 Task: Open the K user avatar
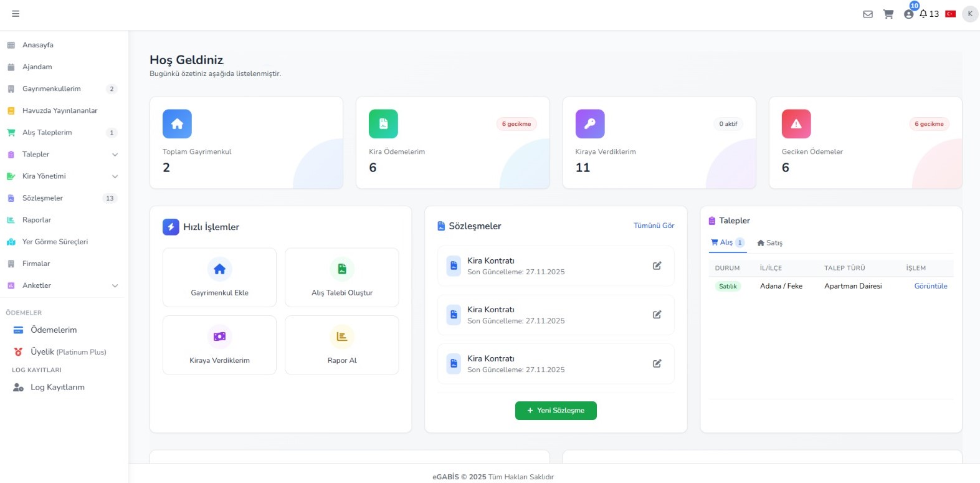click(x=969, y=14)
